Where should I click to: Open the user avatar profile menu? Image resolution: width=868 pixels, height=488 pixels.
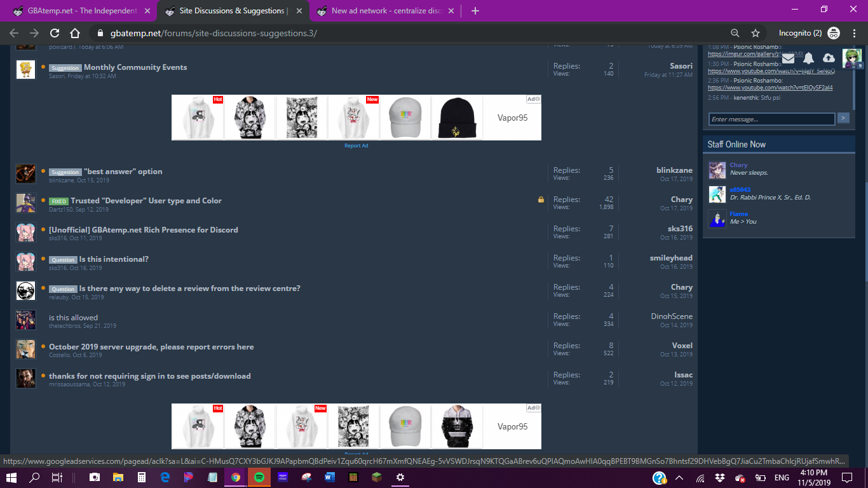click(x=851, y=58)
